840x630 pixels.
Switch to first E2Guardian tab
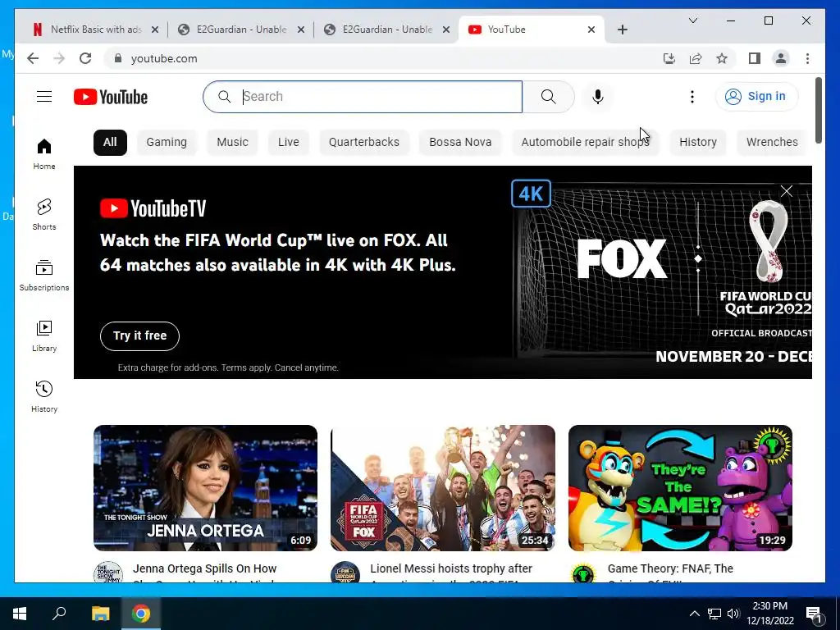pyautogui.click(x=240, y=30)
